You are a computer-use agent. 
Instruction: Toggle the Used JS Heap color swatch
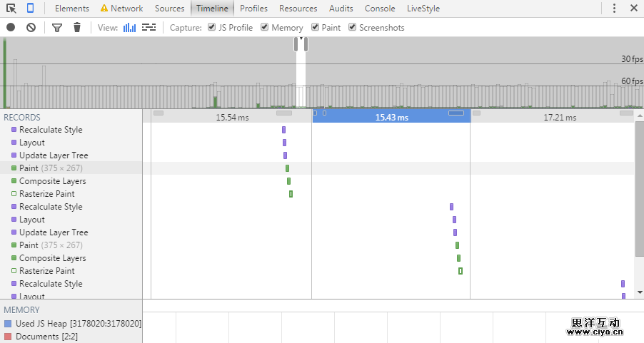click(x=8, y=324)
